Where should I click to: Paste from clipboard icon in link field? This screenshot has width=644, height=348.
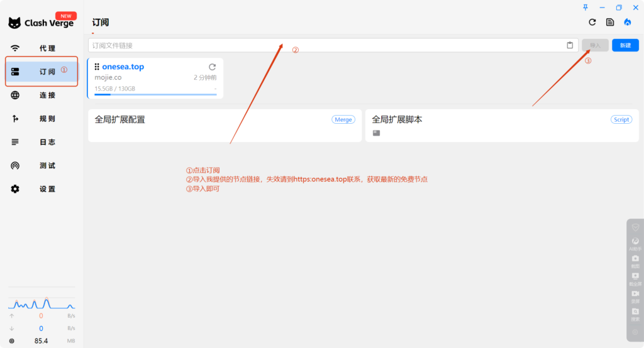[x=570, y=45]
